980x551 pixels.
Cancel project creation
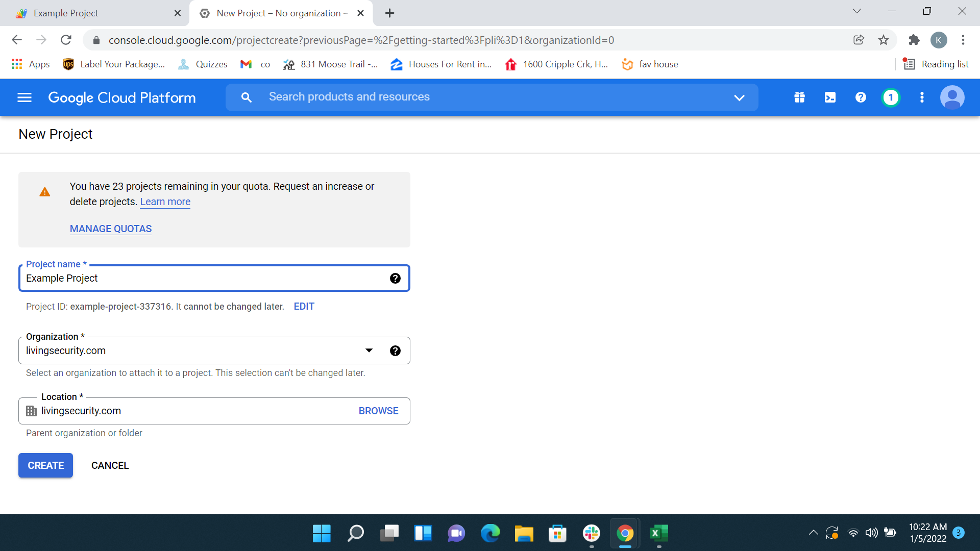tap(110, 465)
